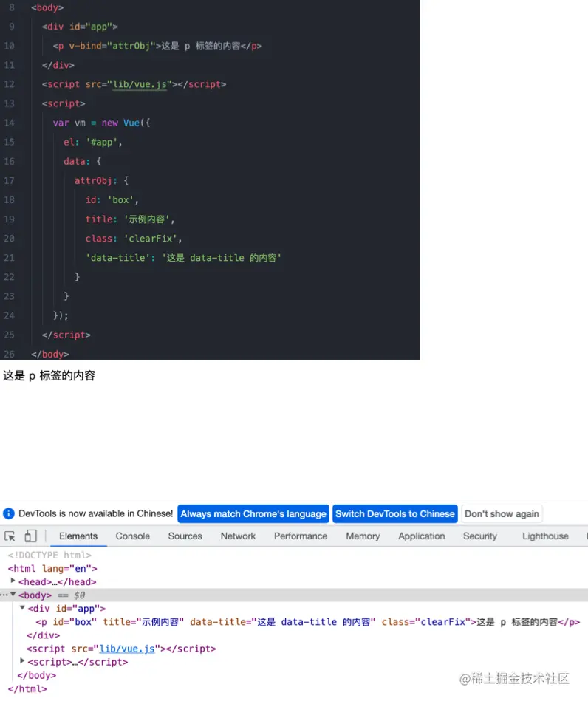Open the Performance tab
Image resolution: width=588 pixels, height=704 pixels.
(x=301, y=536)
